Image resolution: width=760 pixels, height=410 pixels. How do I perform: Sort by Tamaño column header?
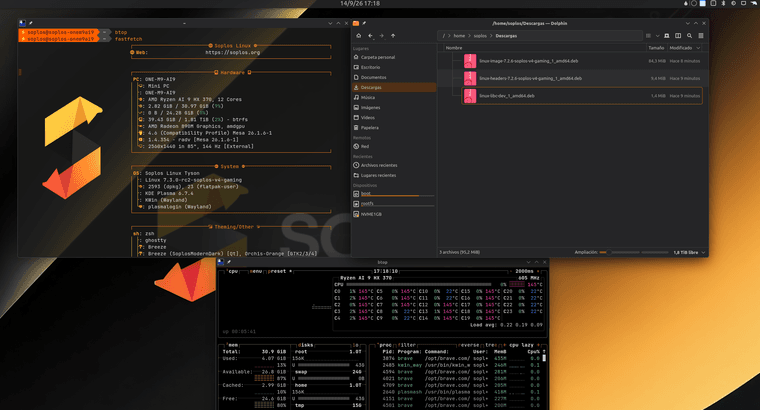point(656,48)
